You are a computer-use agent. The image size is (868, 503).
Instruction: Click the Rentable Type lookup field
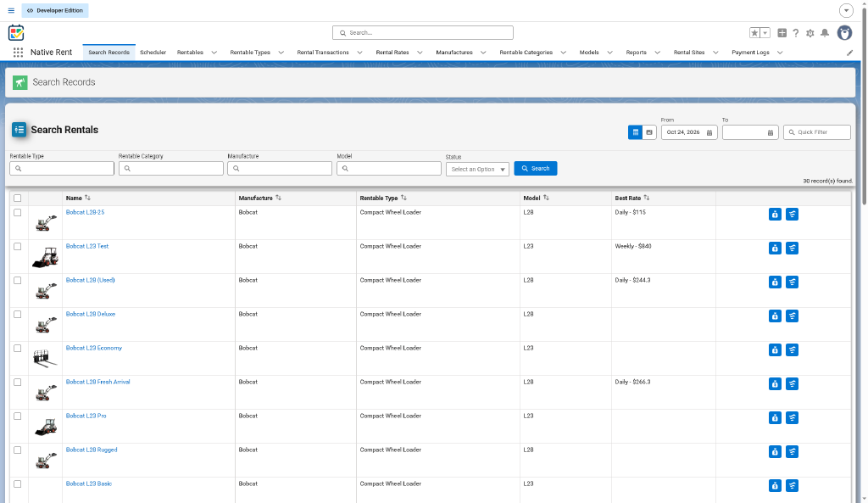click(x=62, y=169)
